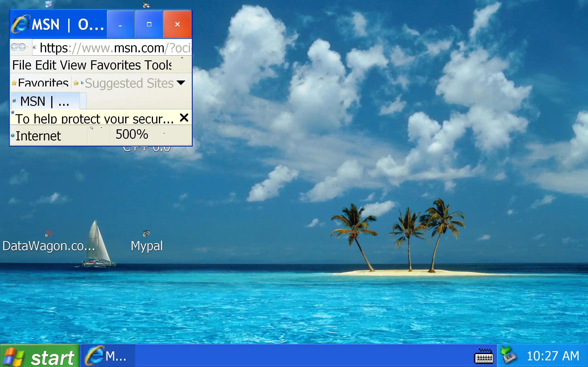Click the Forward navigation arrow button
Viewport: 588px width, 367px height.
pos(22,47)
